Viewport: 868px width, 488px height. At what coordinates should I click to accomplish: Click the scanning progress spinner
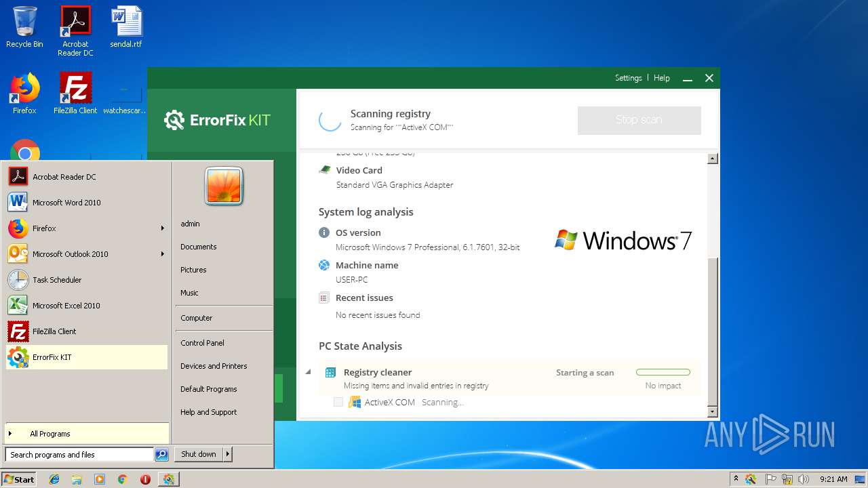(330, 120)
